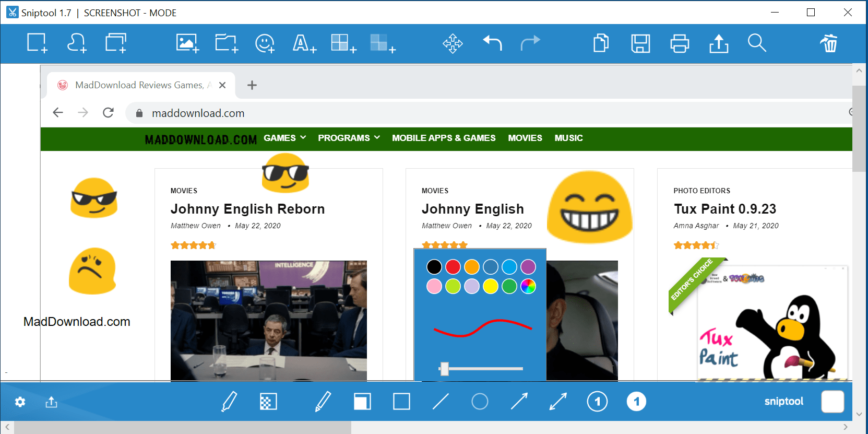Delete everything with the trash icon
The image size is (868, 434).
click(x=828, y=43)
